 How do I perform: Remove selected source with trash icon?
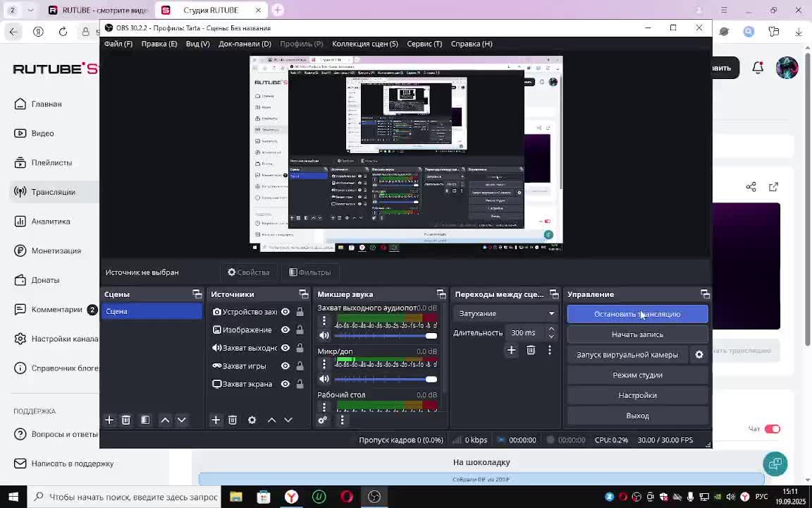(x=233, y=420)
